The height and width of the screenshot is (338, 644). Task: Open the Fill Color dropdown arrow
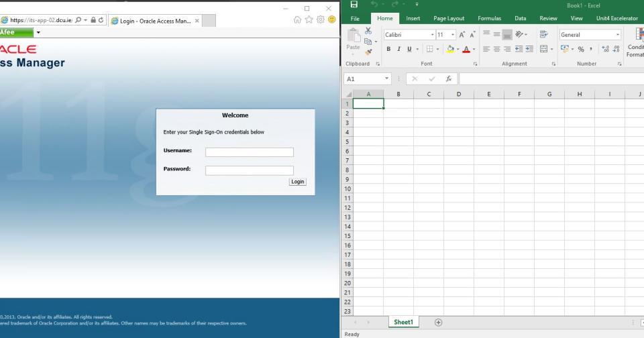[458, 49]
